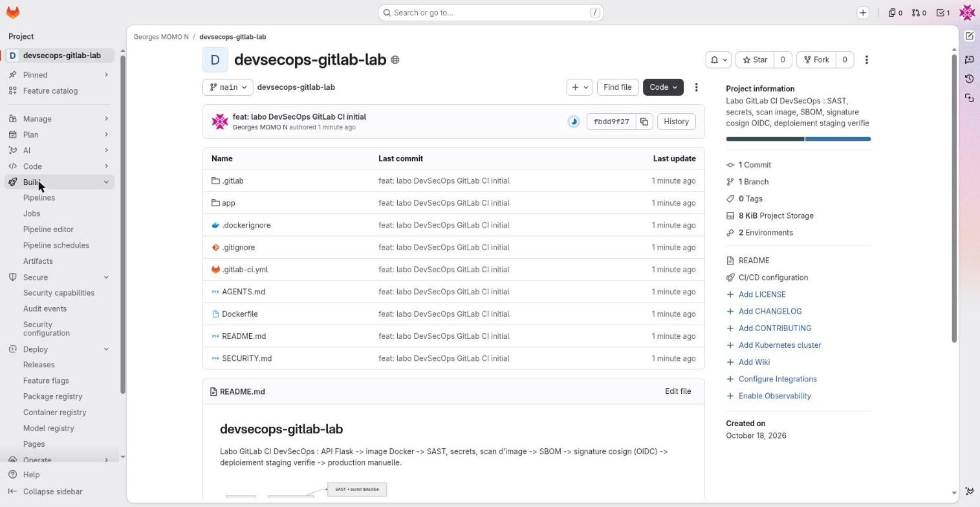Open the create new plus button in top bar
This screenshot has height=507, width=980.
(x=863, y=13)
